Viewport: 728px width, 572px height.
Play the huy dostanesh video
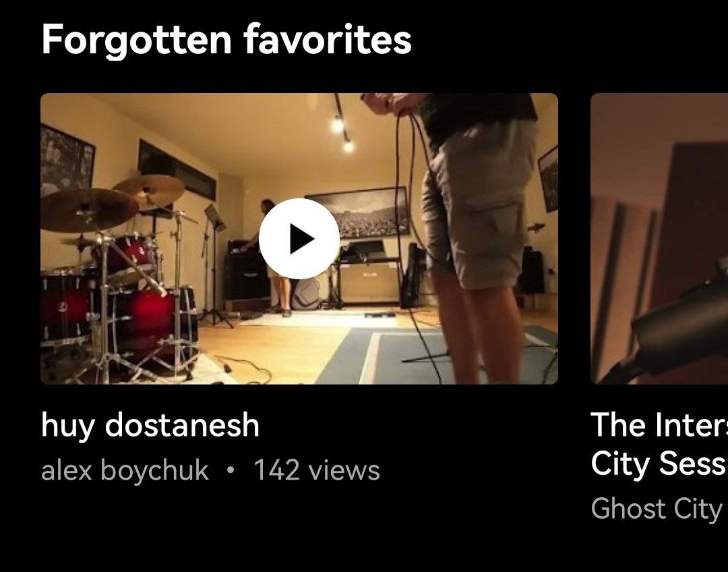click(299, 239)
